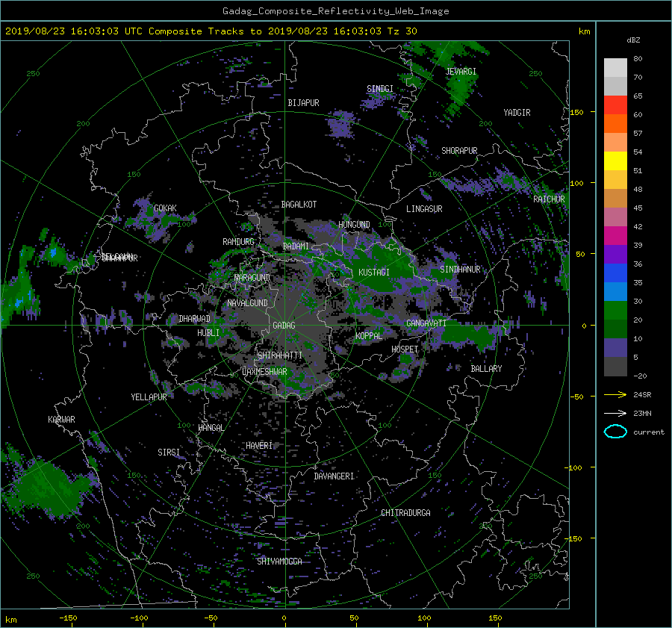Click the white 23MN track arrow in legend
Screen dimensions: 672x628
[x=615, y=413]
